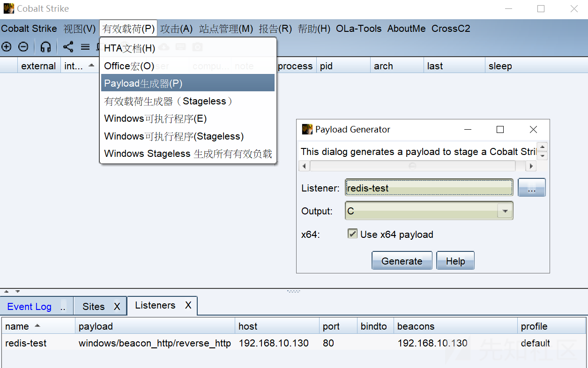The width and height of the screenshot is (588, 368).
Task: Sort listeners by profile column header
Action: click(x=551, y=326)
